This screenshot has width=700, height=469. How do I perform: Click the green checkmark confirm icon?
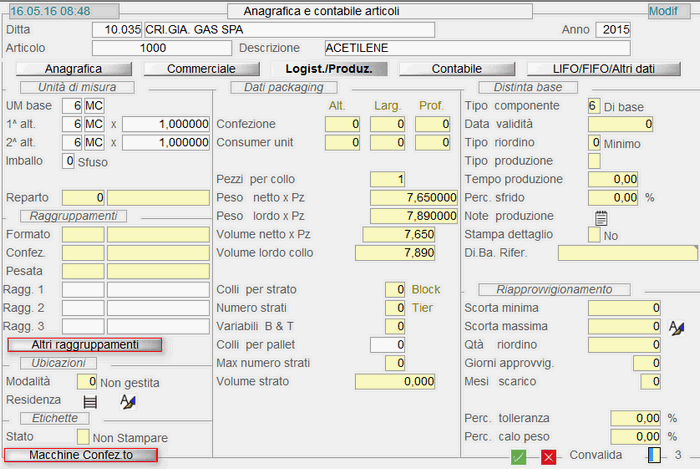(519, 456)
